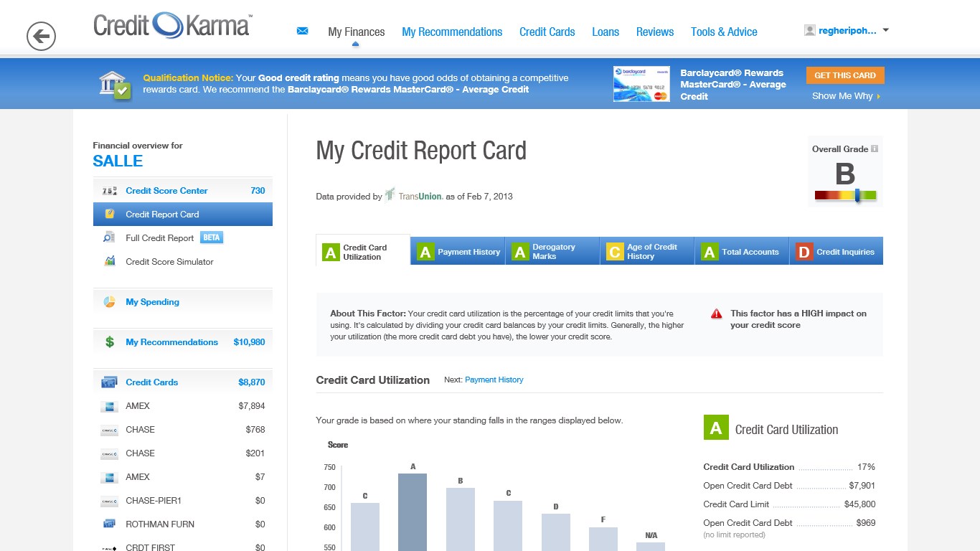Image resolution: width=980 pixels, height=551 pixels.
Task: Click the Credit Card Utilization 17% value
Action: 866,467
